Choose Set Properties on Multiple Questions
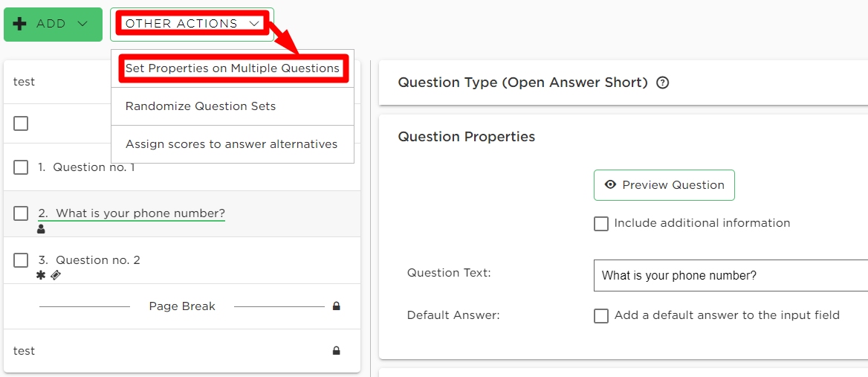 (x=233, y=68)
